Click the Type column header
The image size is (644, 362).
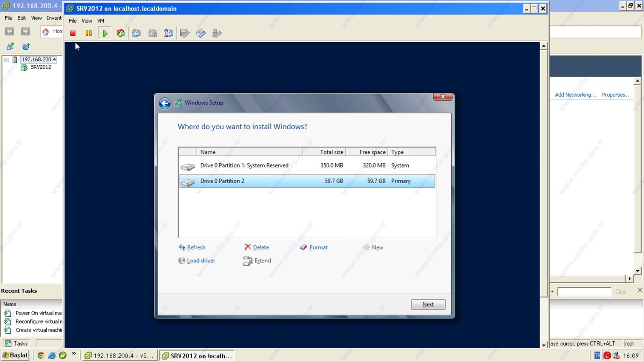coord(411,152)
